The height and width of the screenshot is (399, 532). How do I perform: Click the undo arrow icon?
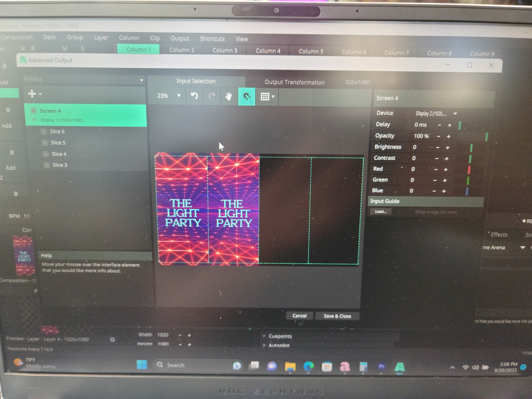[x=195, y=96]
